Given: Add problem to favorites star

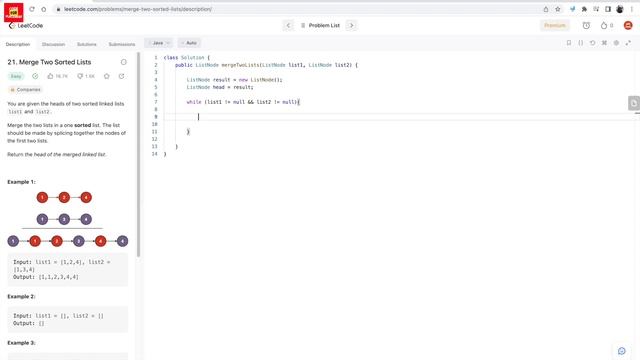Looking at the screenshot, I should tap(107, 76).
